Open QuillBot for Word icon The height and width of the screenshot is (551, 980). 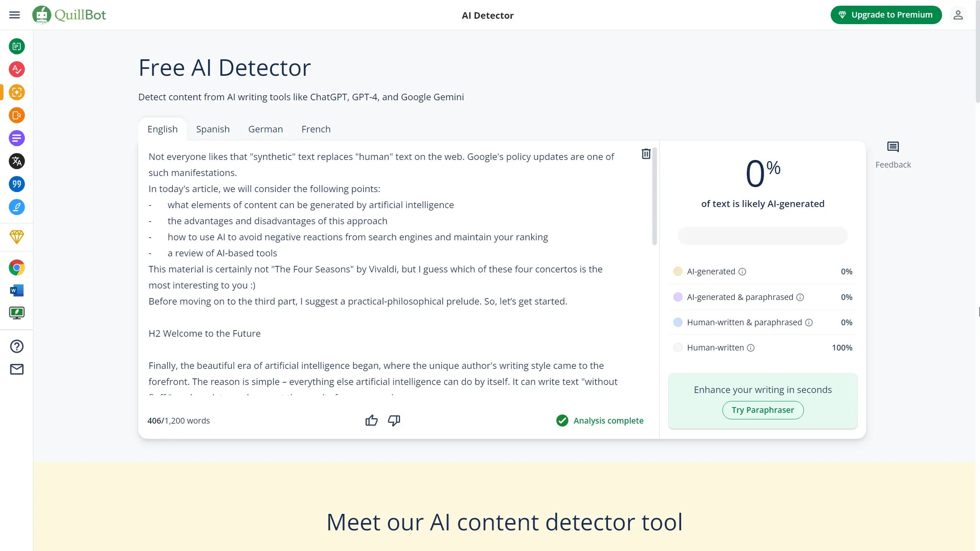[x=17, y=290]
